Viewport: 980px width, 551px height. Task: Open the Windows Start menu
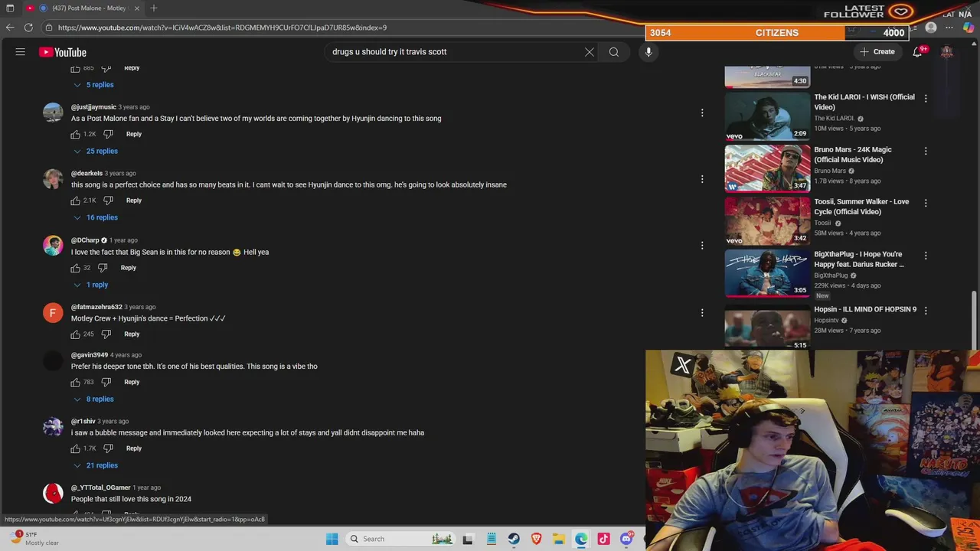tap(332, 539)
